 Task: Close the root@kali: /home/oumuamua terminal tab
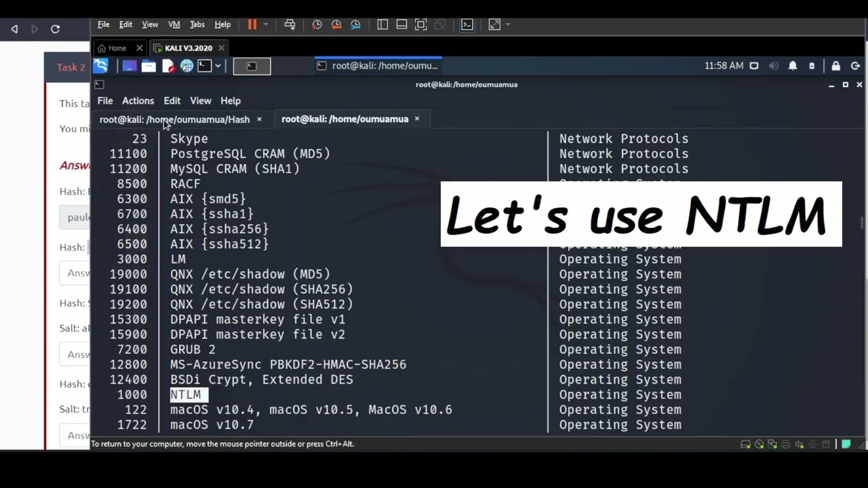[x=417, y=119]
